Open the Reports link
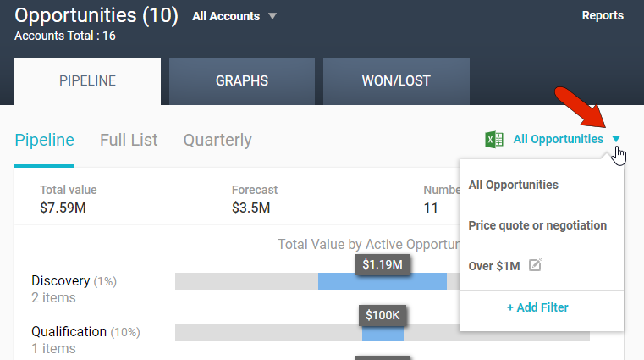This screenshot has height=360, width=644. (603, 15)
